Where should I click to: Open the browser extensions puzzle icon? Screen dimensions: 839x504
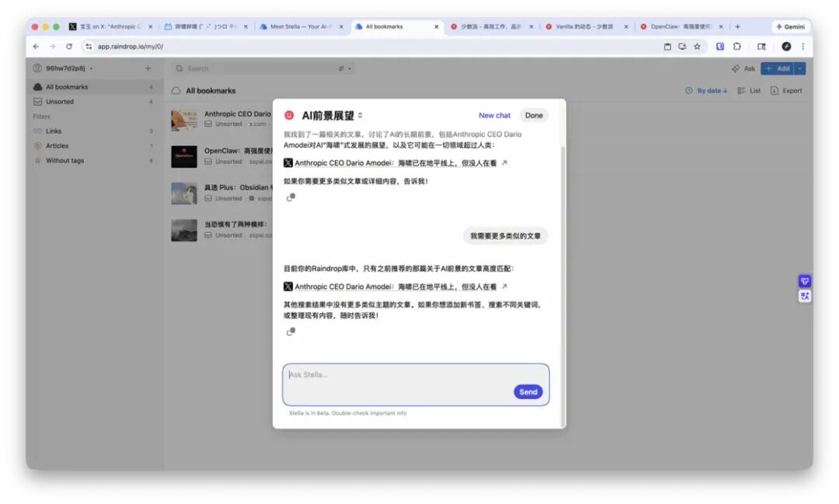[736, 47]
